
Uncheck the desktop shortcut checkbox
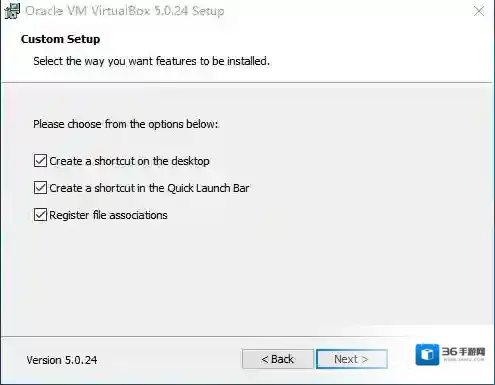40,161
